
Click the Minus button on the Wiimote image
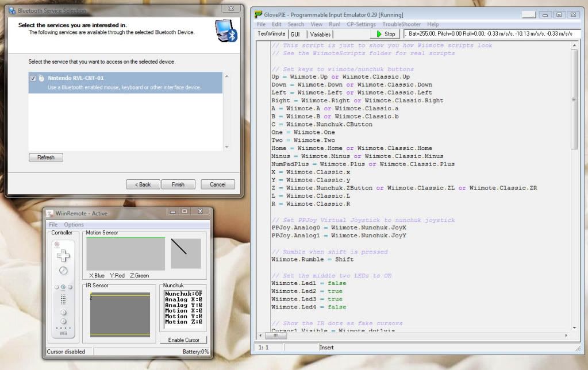point(56,287)
